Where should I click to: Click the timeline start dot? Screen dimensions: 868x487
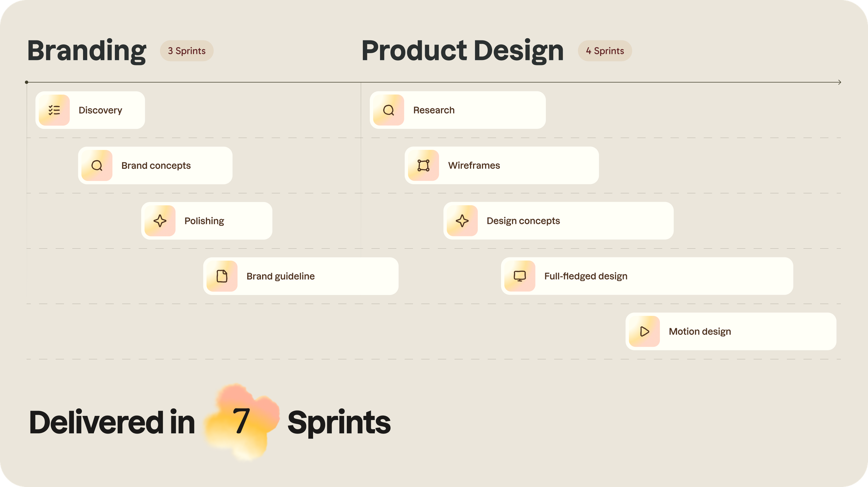(26, 82)
